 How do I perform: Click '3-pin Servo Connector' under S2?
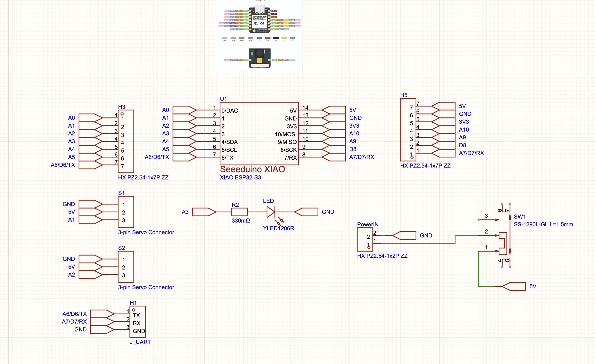[146, 287]
